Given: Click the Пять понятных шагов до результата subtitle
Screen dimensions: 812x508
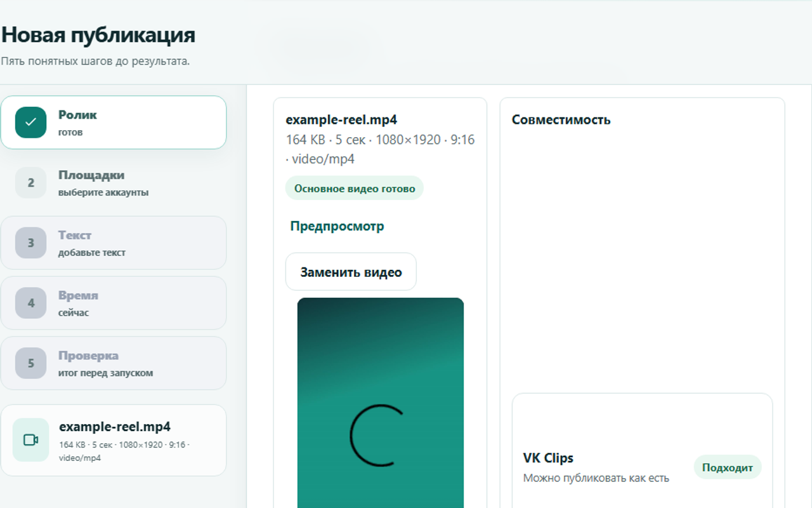Looking at the screenshot, I should 95,62.
